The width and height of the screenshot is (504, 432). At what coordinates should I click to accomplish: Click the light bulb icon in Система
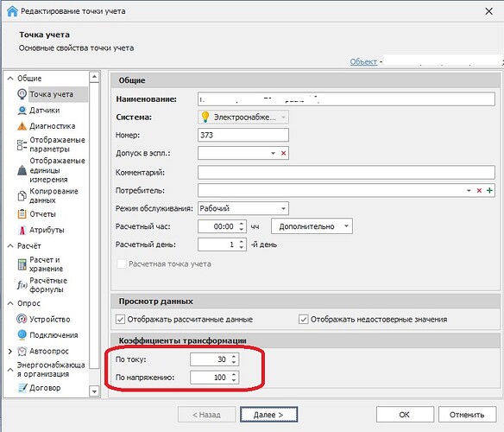205,117
